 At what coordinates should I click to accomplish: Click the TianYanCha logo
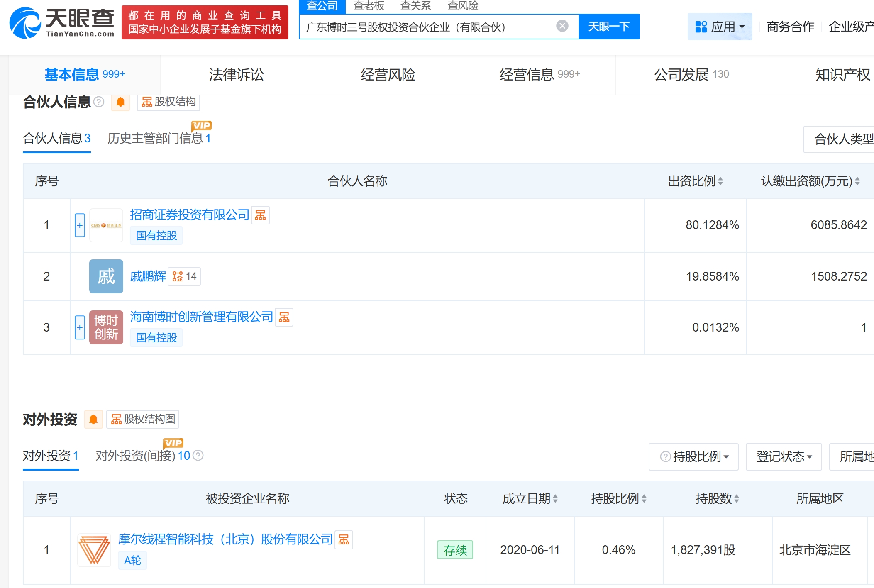pos(61,22)
